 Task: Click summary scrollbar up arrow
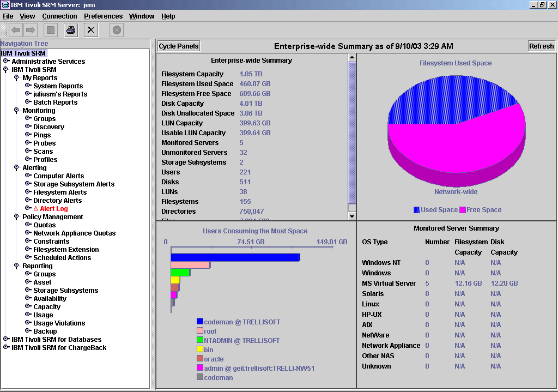(x=351, y=58)
